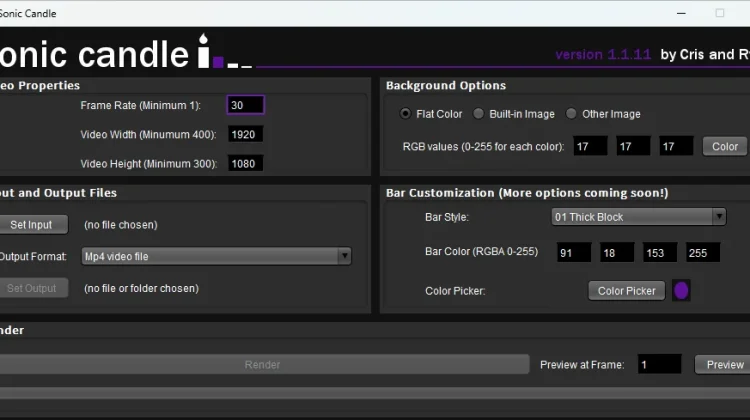Click the 'Background Options' heading
Image resolution: width=750 pixels, height=420 pixels.
(446, 85)
